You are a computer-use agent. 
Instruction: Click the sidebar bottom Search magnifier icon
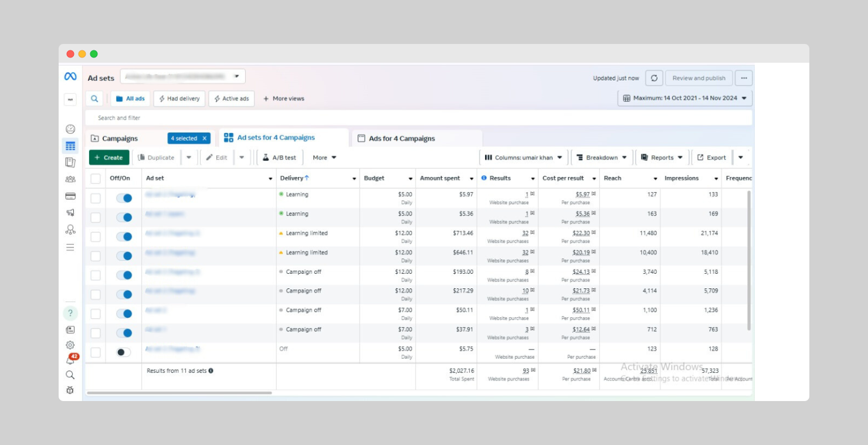pos(70,375)
